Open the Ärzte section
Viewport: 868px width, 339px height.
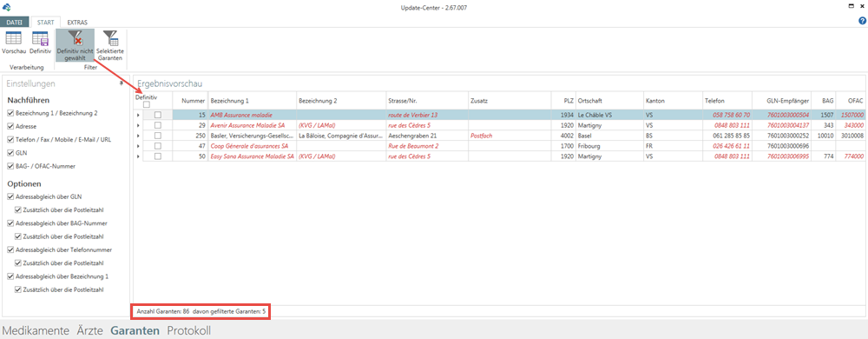tap(89, 330)
